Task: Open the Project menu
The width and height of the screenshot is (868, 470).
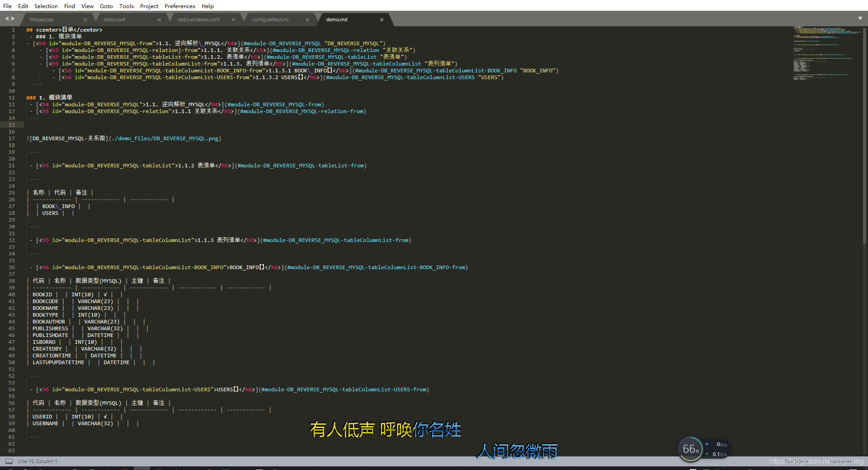Action: [x=149, y=6]
